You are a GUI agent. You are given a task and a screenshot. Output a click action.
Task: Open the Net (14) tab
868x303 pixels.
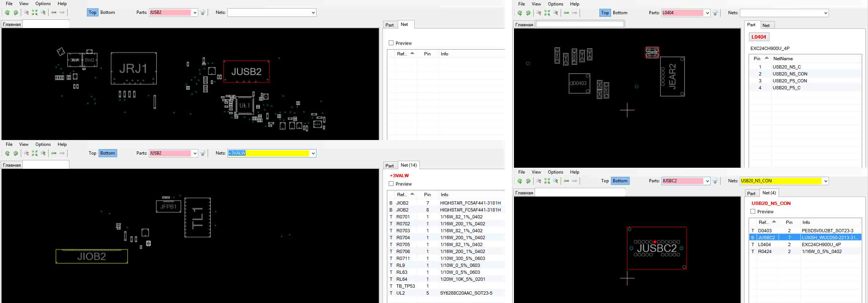click(408, 165)
